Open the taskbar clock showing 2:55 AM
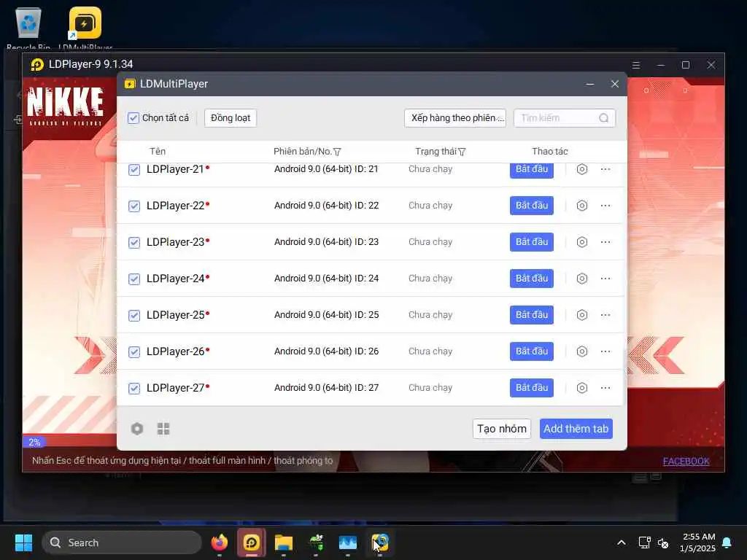Image resolution: width=747 pixels, height=560 pixels. point(697,542)
